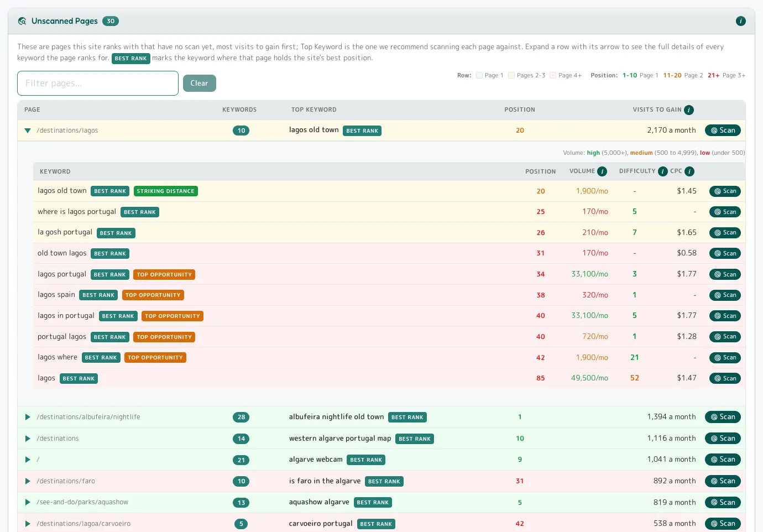The image size is (763, 532).
Task: Expand the /destinations row
Action: coord(28,439)
